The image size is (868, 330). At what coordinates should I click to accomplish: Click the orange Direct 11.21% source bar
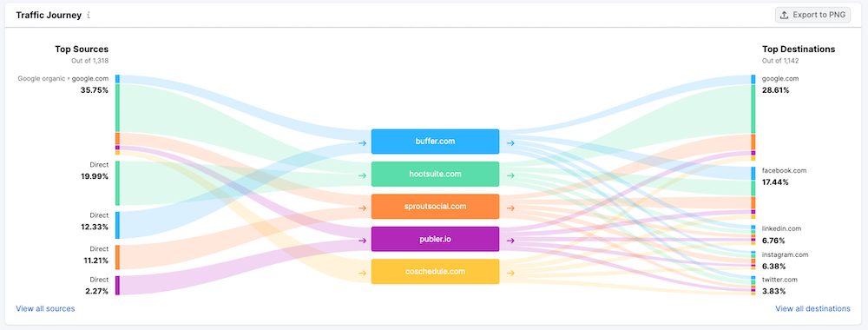coord(117,257)
